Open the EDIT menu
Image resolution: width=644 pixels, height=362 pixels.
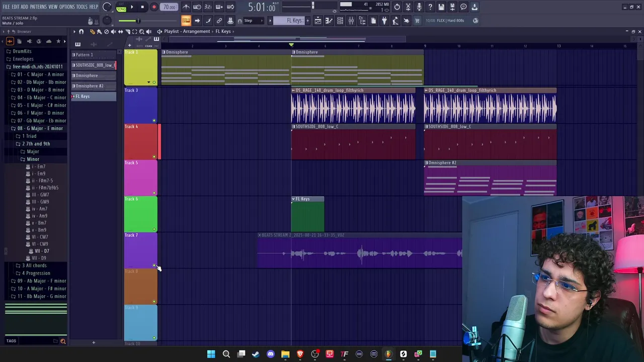click(x=16, y=7)
